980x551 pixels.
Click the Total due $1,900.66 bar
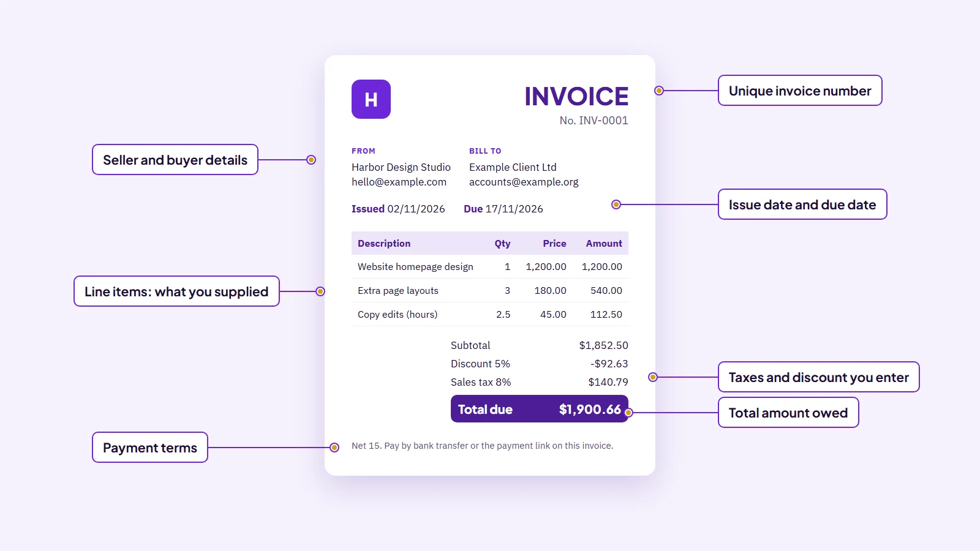540,409
